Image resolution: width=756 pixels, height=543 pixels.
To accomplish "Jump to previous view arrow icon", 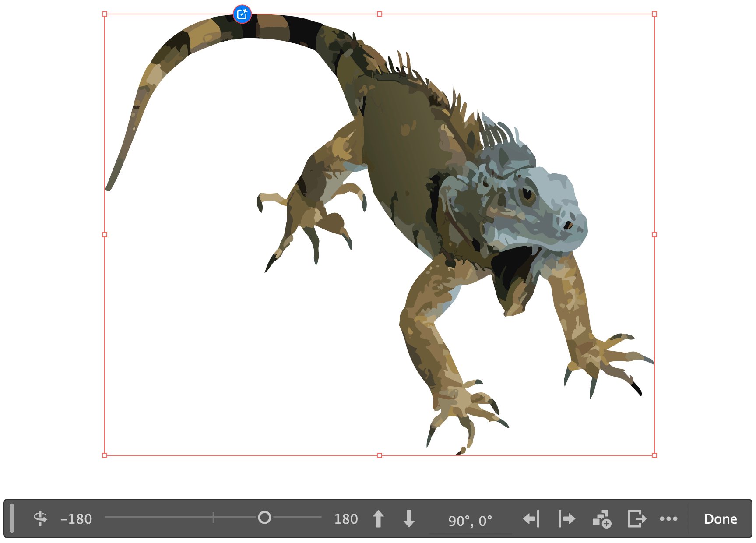I will 531,519.
